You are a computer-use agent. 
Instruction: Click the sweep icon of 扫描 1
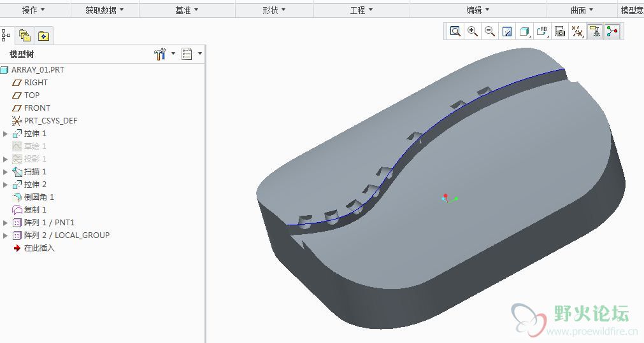(x=17, y=172)
